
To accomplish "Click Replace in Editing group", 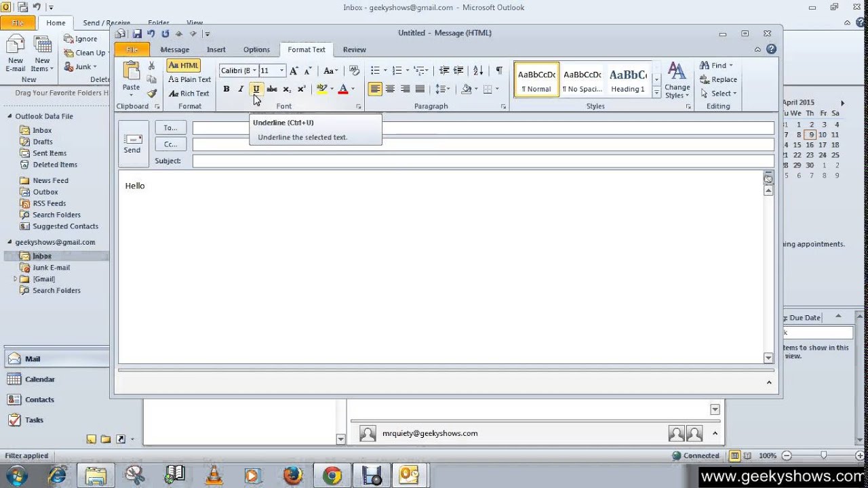I will point(719,79).
